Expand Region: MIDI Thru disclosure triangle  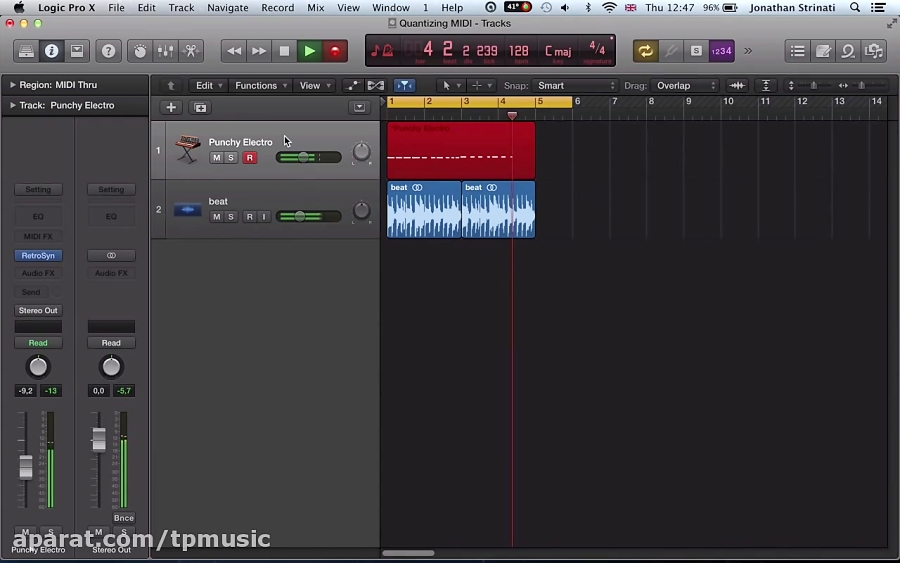coord(12,85)
